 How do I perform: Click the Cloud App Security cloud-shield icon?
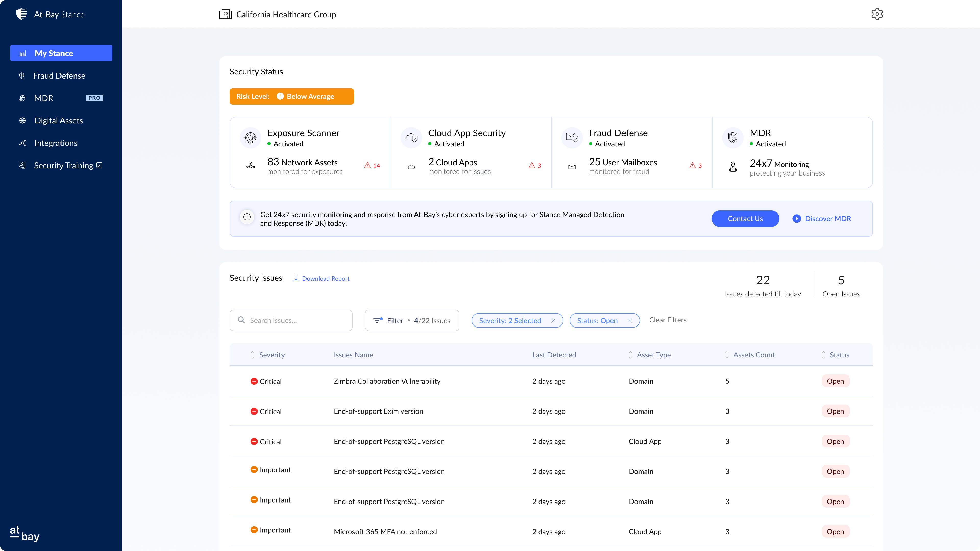pyautogui.click(x=411, y=138)
